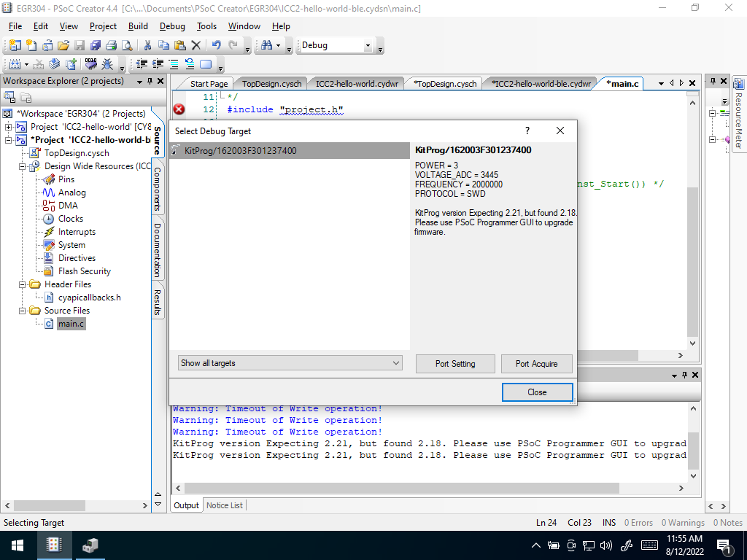Open the Workspace Explorer panel options arrow
The image size is (747, 560).
point(139,82)
